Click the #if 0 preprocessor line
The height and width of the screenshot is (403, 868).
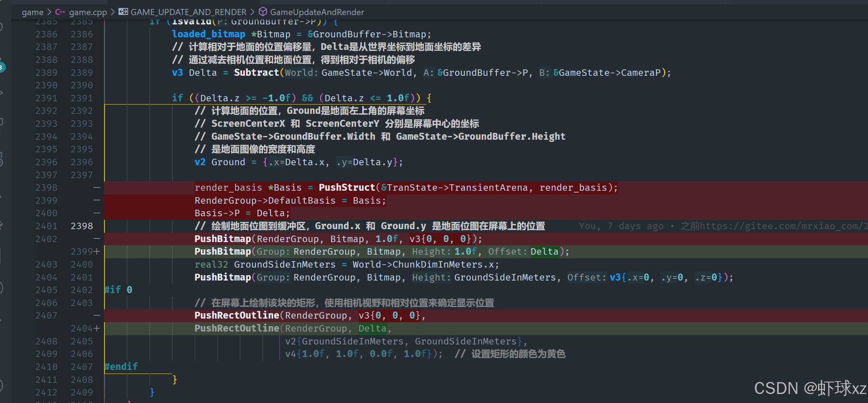click(118, 290)
